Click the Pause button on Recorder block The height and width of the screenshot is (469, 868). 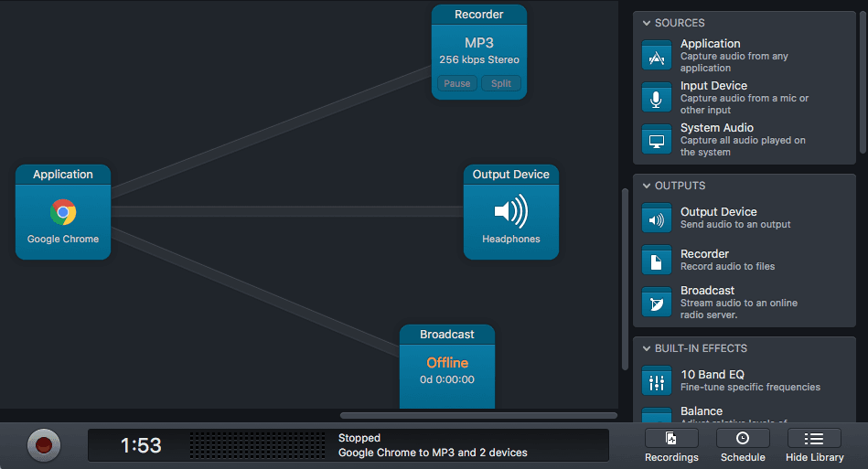coord(457,83)
